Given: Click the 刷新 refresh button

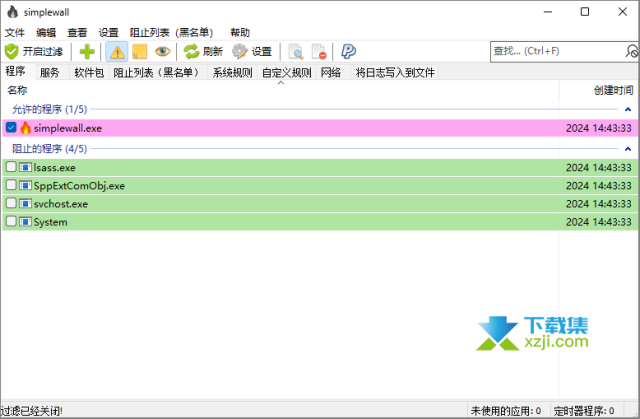Looking at the screenshot, I should [x=203, y=51].
